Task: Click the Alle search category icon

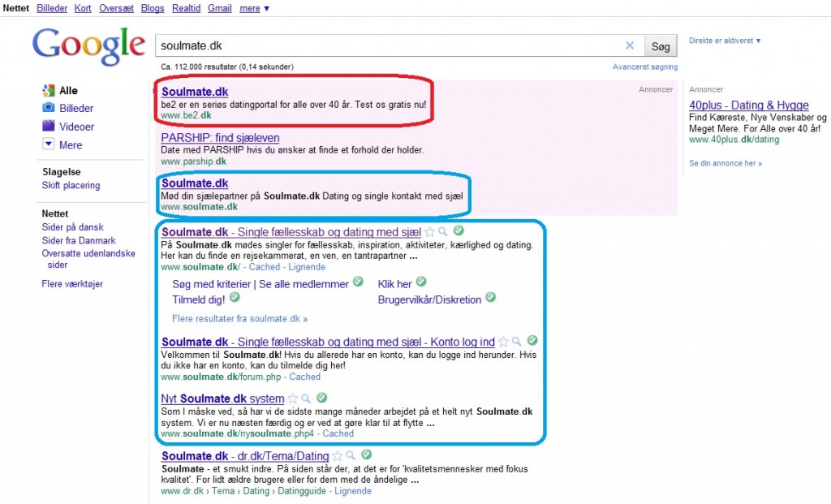Action: tap(48, 91)
